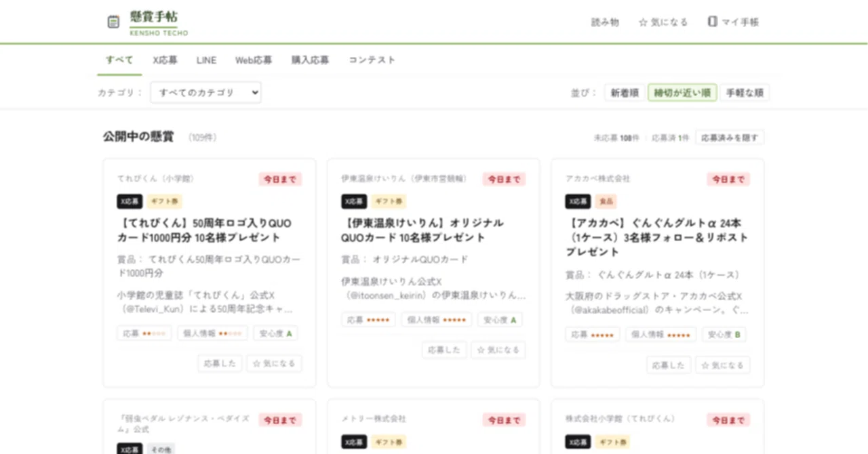Click ギフト券 badge on てれびくん（小学館） card
868x454 pixels.
click(164, 201)
